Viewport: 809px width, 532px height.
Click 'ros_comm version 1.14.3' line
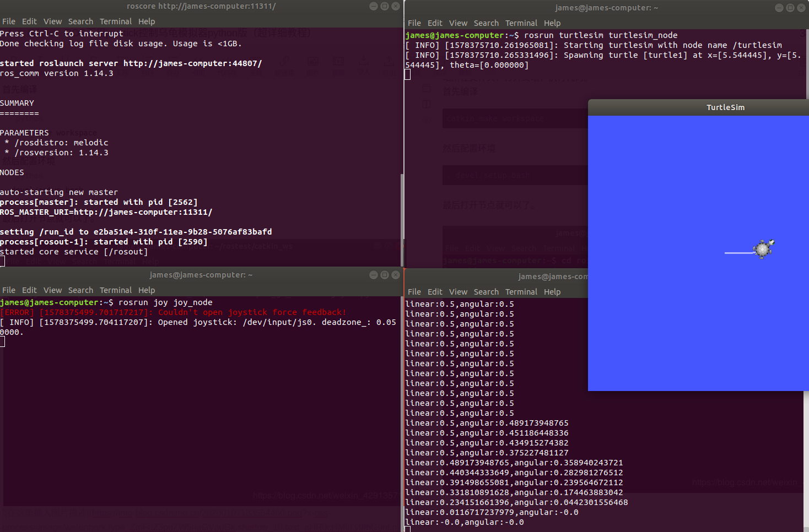[x=57, y=73]
